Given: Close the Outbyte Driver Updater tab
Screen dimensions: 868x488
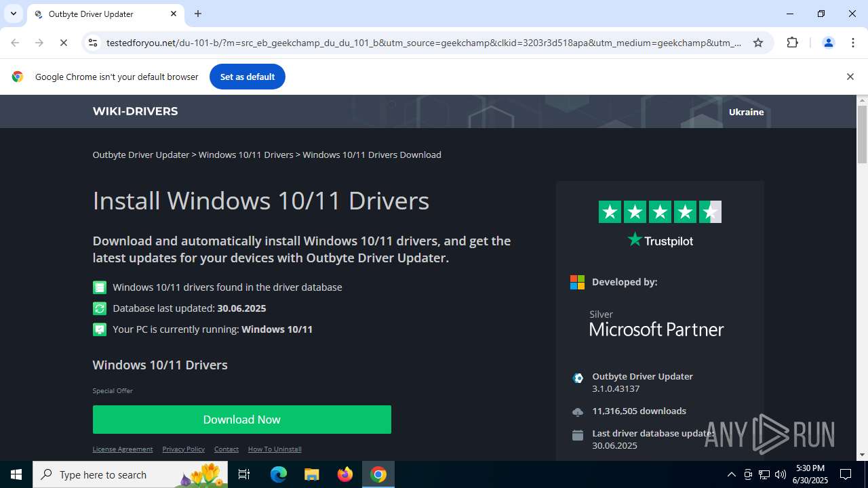Looking at the screenshot, I should click(x=174, y=14).
